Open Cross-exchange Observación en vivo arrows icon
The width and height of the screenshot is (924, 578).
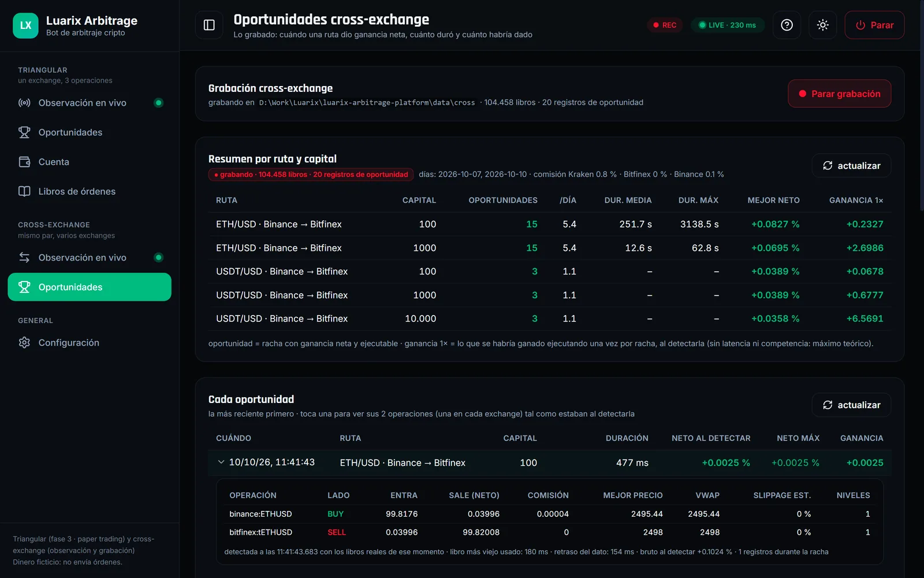[x=24, y=257]
